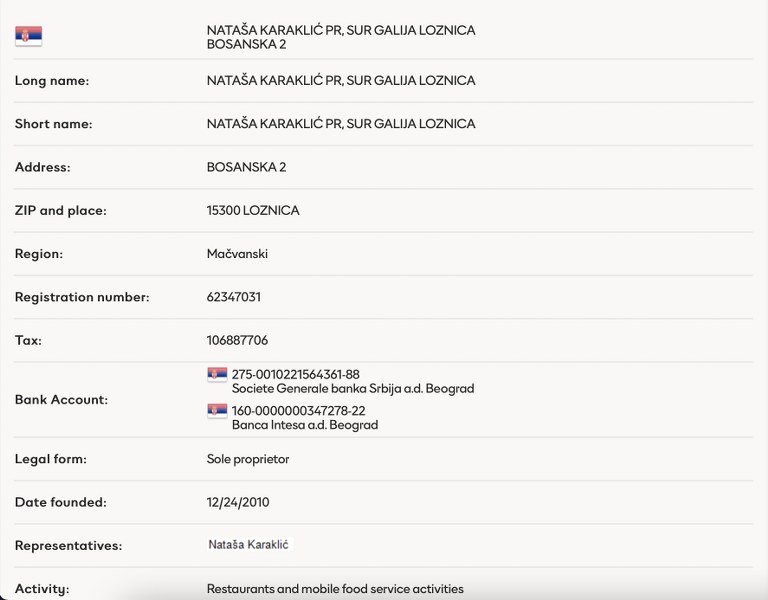This screenshot has height=600, width=768.
Task: Click the Serbian flag in the header
Action: tap(28, 36)
